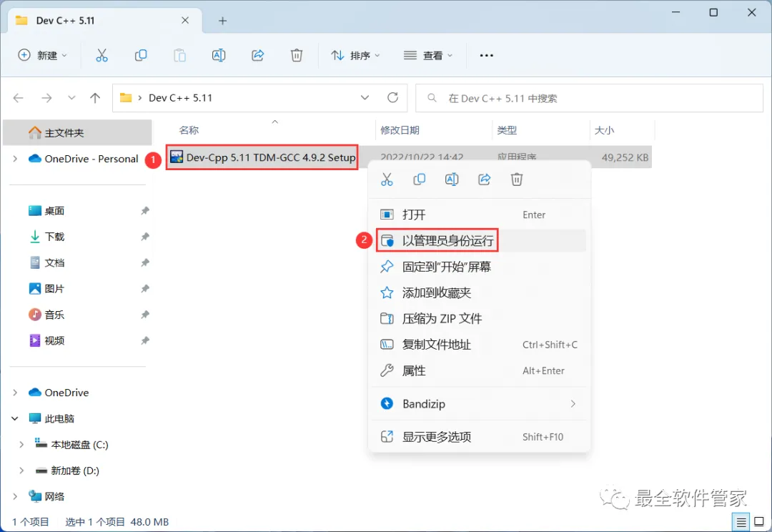Image resolution: width=772 pixels, height=532 pixels.
Task: Click the toolbar Delete trash icon
Action: pos(297,55)
